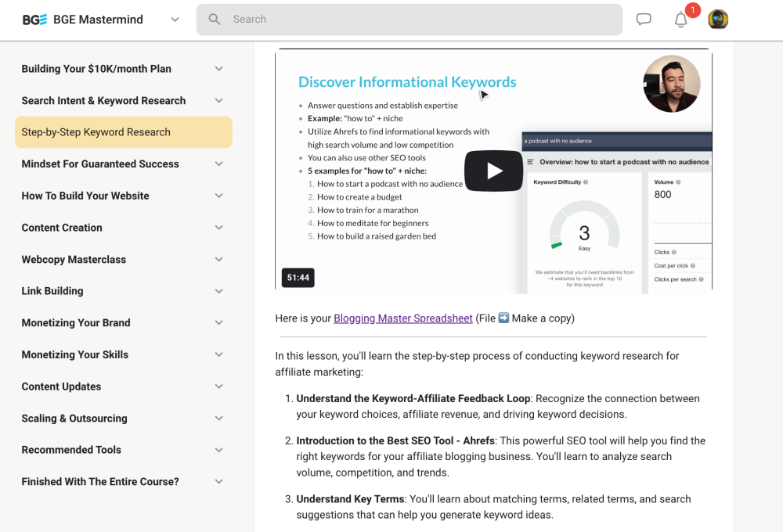
Task: Collapse the workspace switcher chevron beside BGE Mastermind
Action: click(174, 21)
